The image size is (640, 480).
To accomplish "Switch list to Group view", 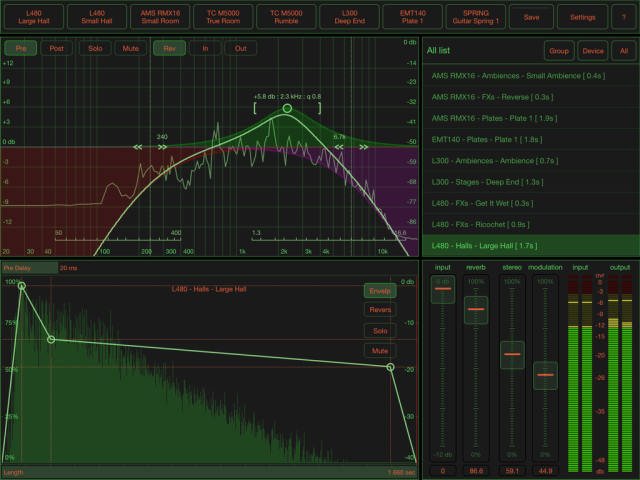I will click(559, 51).
